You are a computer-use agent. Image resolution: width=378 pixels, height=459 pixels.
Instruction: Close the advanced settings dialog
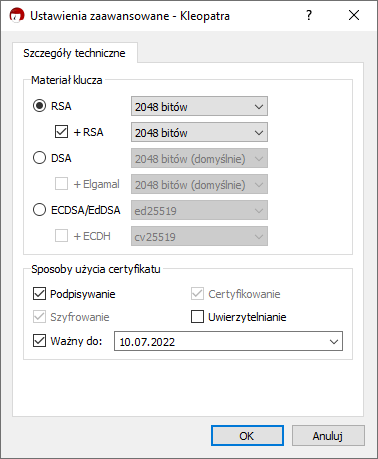354,15
